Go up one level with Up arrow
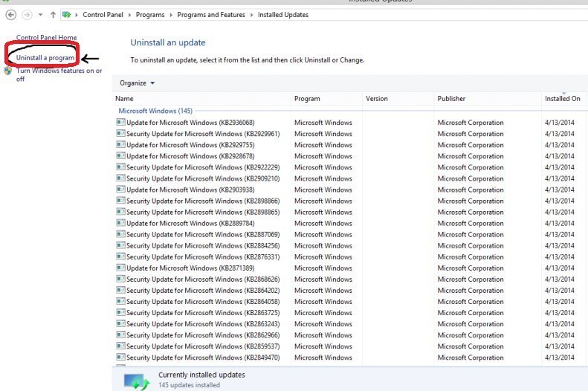 pos(53,15)
